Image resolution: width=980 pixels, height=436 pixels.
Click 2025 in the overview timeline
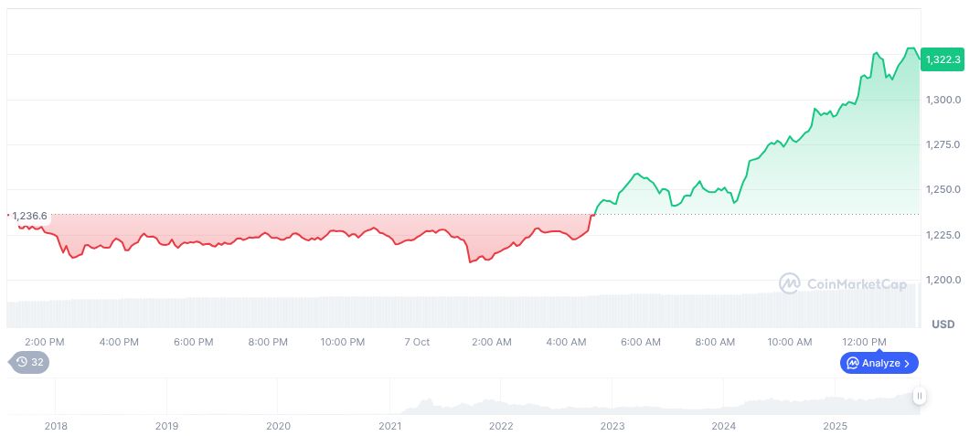[836, 426]
